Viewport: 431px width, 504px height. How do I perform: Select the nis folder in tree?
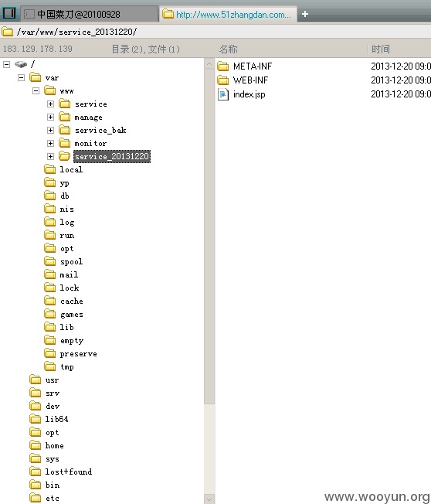[66, 209]
